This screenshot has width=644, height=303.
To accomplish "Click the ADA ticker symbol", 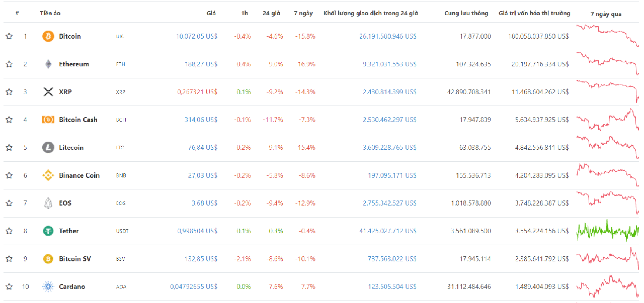I will (121, 286).
